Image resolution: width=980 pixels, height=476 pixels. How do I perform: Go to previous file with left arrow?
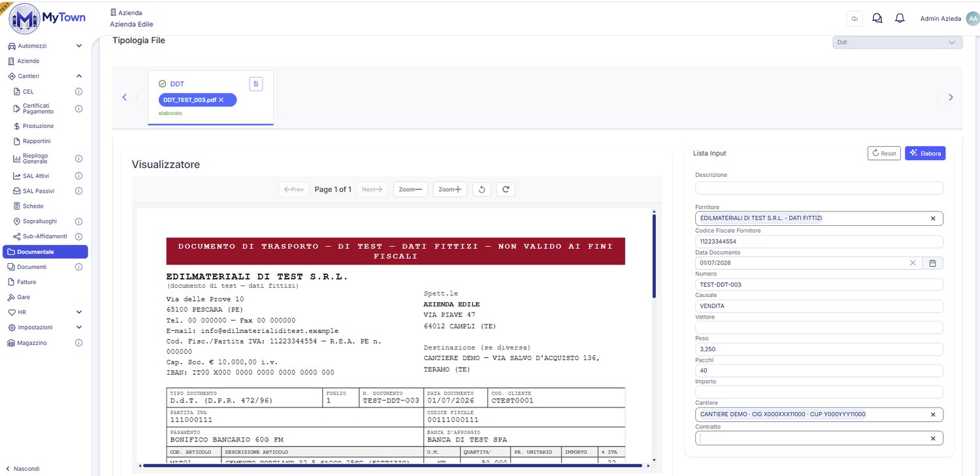[x=125, y=97]
